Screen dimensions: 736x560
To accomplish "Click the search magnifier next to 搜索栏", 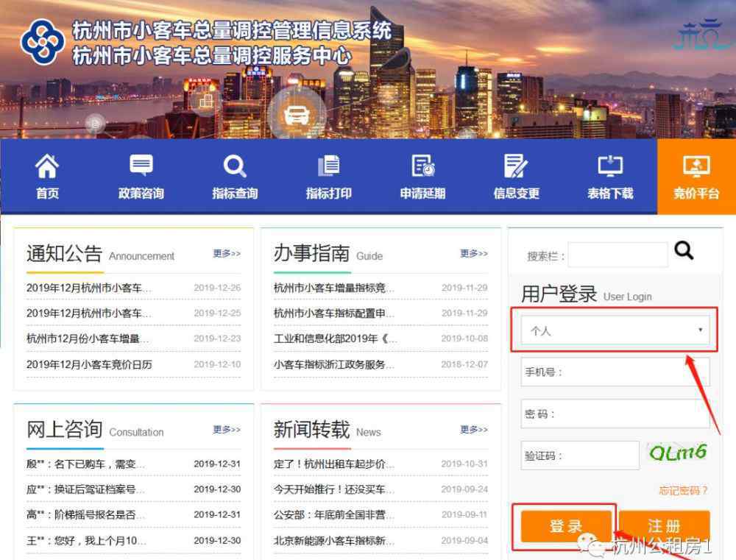I will tap(684, 252).
